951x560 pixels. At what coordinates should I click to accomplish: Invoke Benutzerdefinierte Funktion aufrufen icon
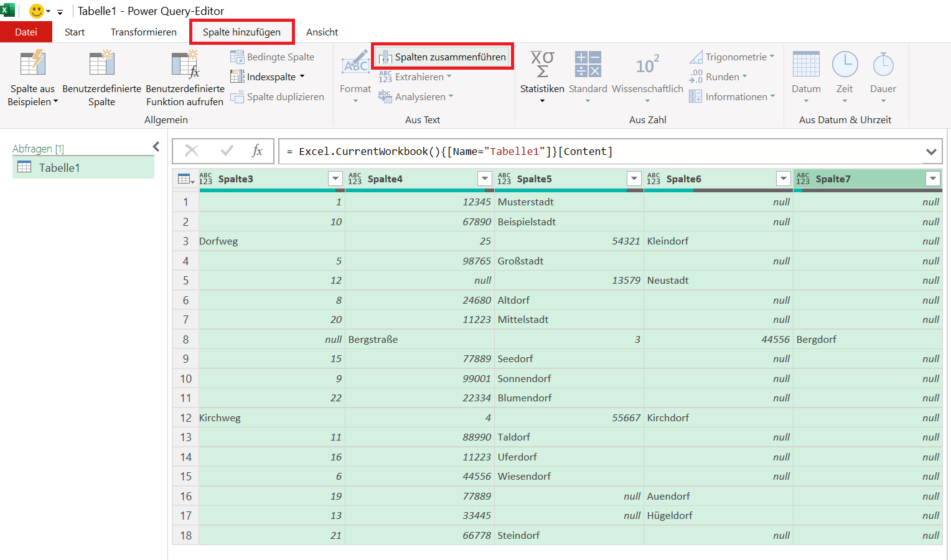(185, 63)
